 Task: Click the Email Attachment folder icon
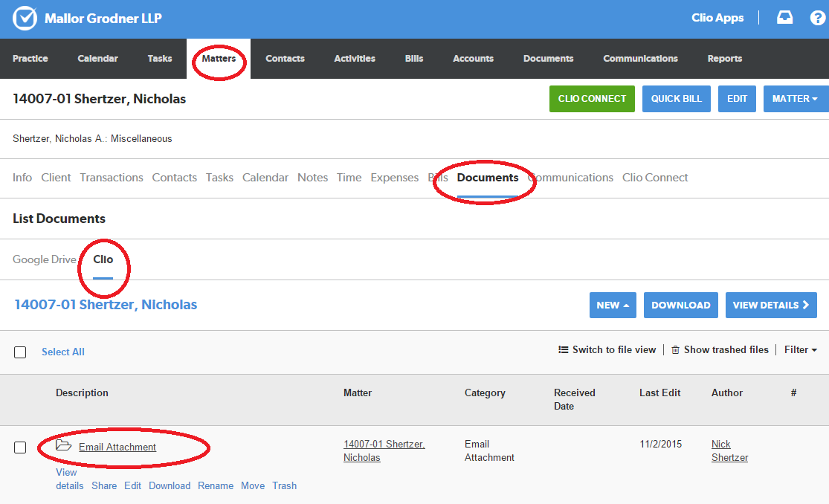click(63, 445)
